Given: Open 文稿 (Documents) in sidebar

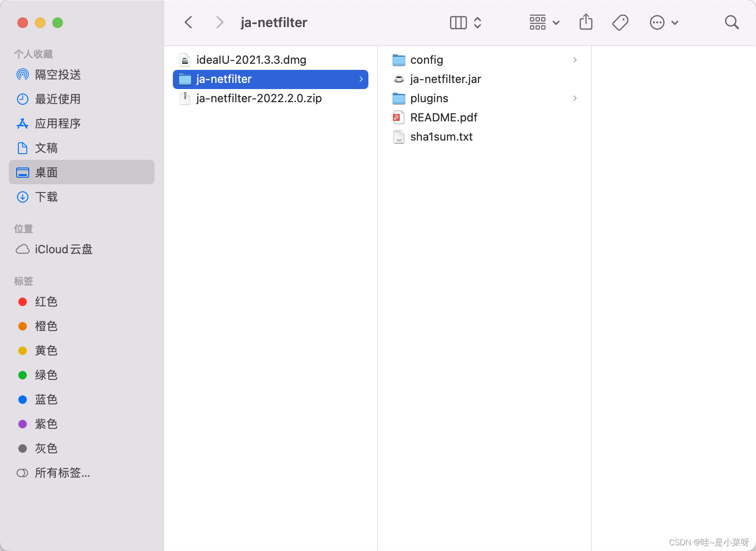Looking at the screenshot, I should click(x=82, y=148).
